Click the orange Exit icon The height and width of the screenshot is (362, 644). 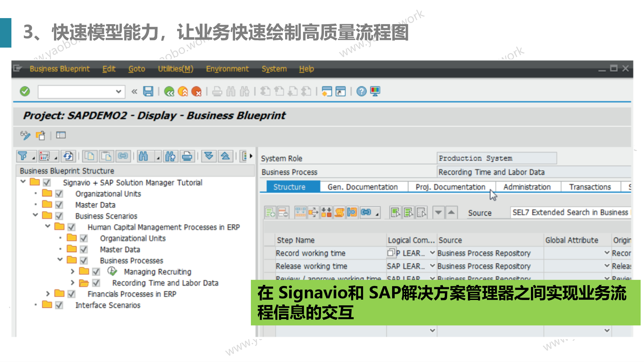pos(183,91)
